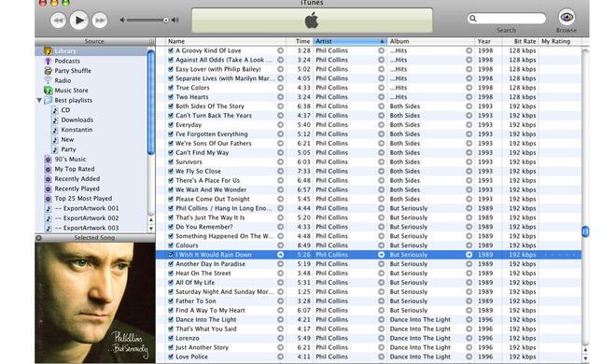Screen dimensions: 616x364
Task: Uncheck the Two Hearts song checkbox
Action: 171,96
